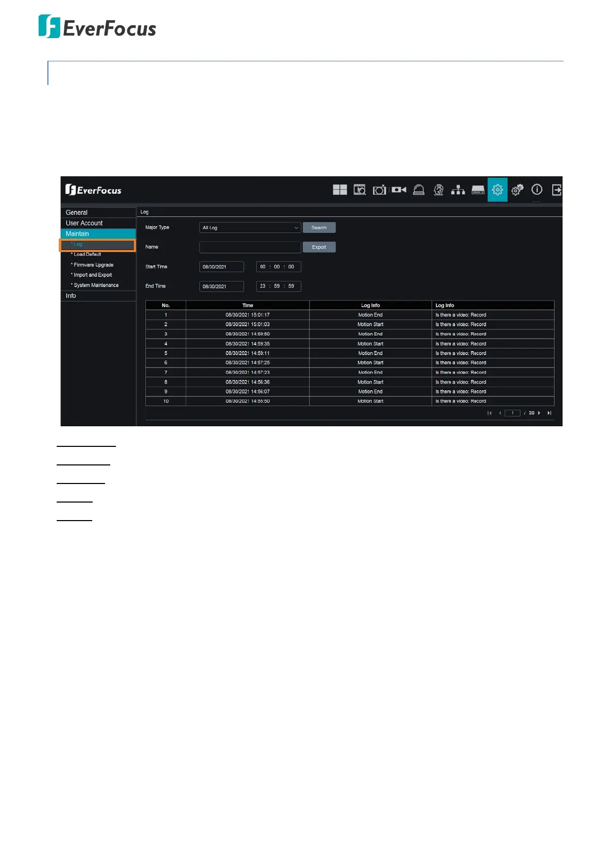Select Firmware Upgrade in Maintain submenu
Viewport: 613px width, 868px height.
click(x=93, y=265)
